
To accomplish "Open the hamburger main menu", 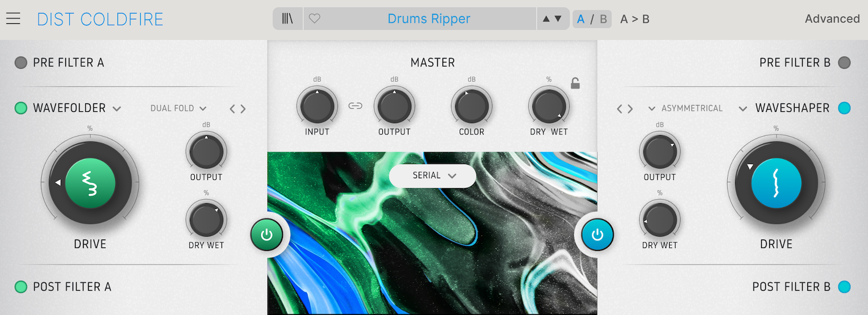I will pos(13,19).
